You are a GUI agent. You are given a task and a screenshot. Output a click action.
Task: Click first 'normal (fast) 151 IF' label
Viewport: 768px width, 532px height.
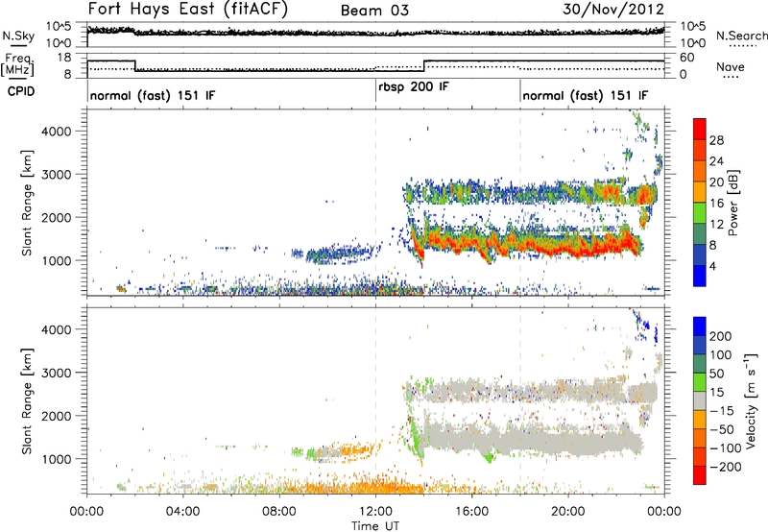(153, 95)
